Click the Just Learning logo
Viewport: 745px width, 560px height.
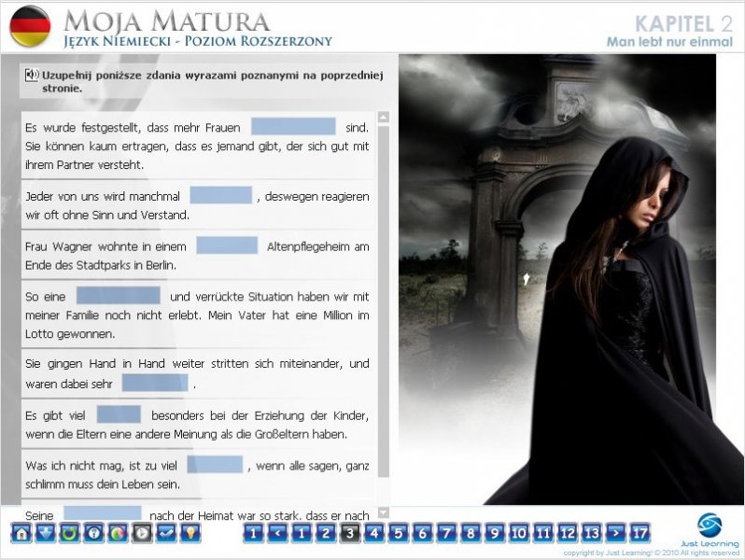point(710,529)
